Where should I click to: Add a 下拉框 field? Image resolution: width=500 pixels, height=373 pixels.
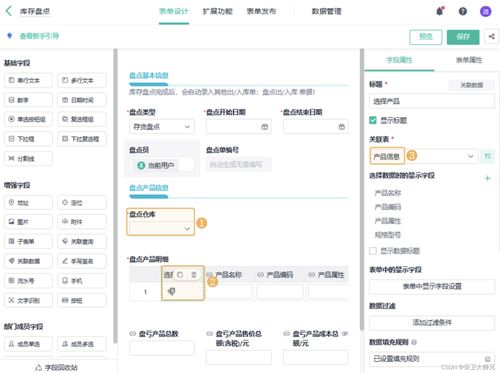[x=28, y=139]
